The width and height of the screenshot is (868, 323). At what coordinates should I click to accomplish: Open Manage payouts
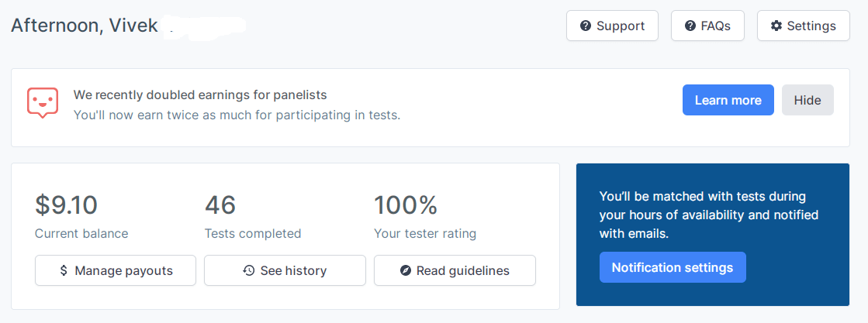pyautogui.click(x=116, y=270)
